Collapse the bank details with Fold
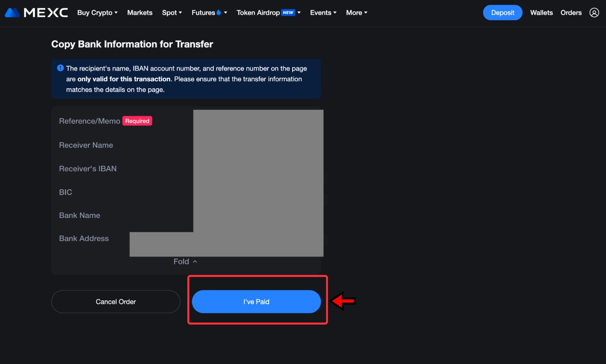The height and width of the screenshot is (364, 606). [x=186, y=261]
